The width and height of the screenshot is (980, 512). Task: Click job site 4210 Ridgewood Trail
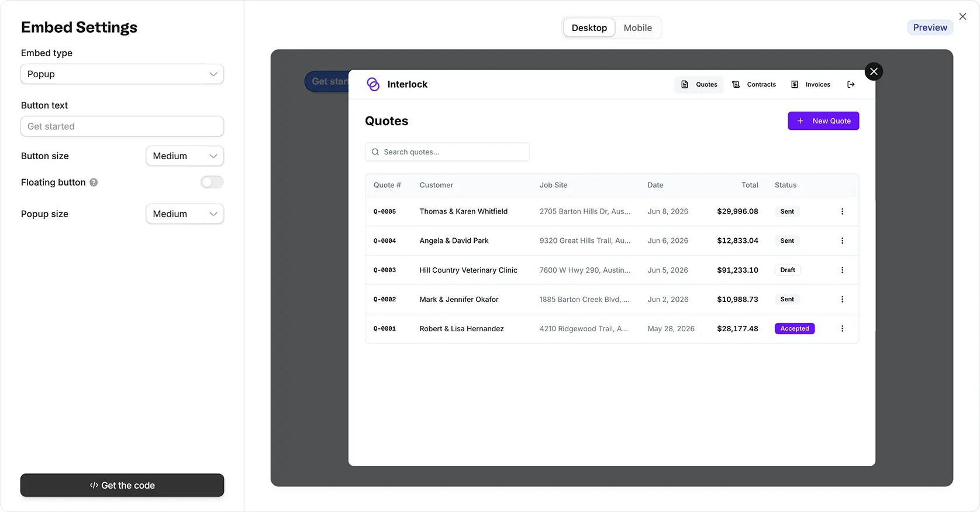click(x=584, y=328)
